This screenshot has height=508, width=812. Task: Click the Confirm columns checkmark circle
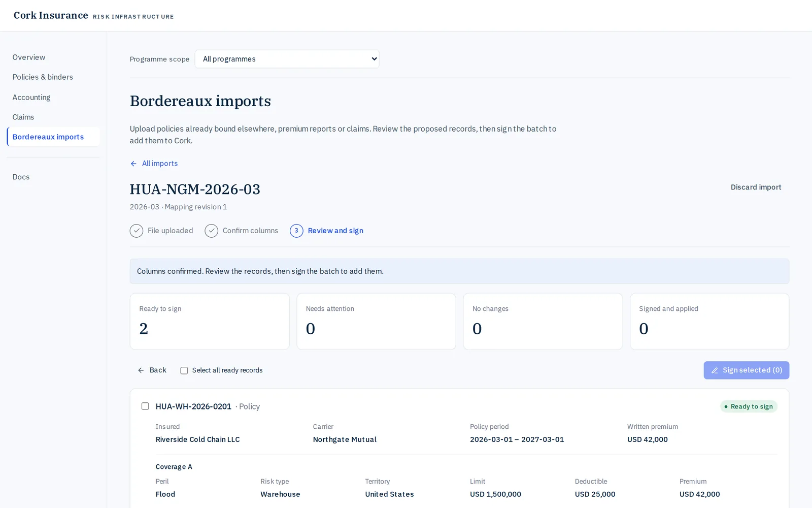click(211, 231)
